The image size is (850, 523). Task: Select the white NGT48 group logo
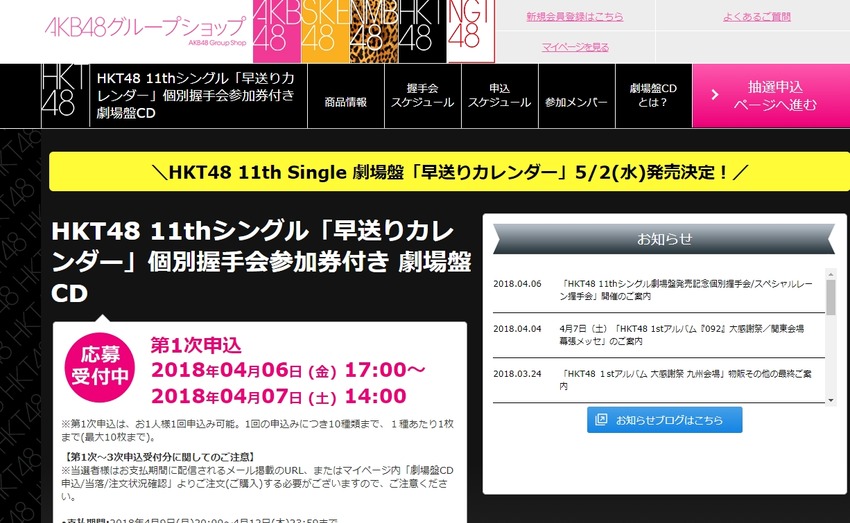[471, 31]
